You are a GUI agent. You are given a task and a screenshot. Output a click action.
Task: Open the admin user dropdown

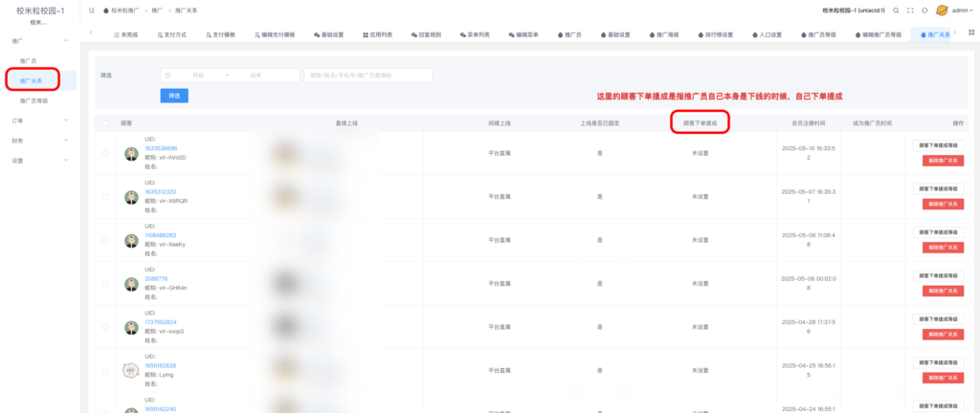coord(963,11)
